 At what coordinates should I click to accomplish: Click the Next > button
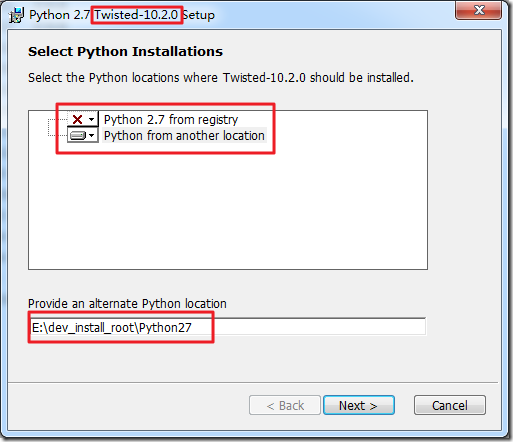[x=359, y=405]
